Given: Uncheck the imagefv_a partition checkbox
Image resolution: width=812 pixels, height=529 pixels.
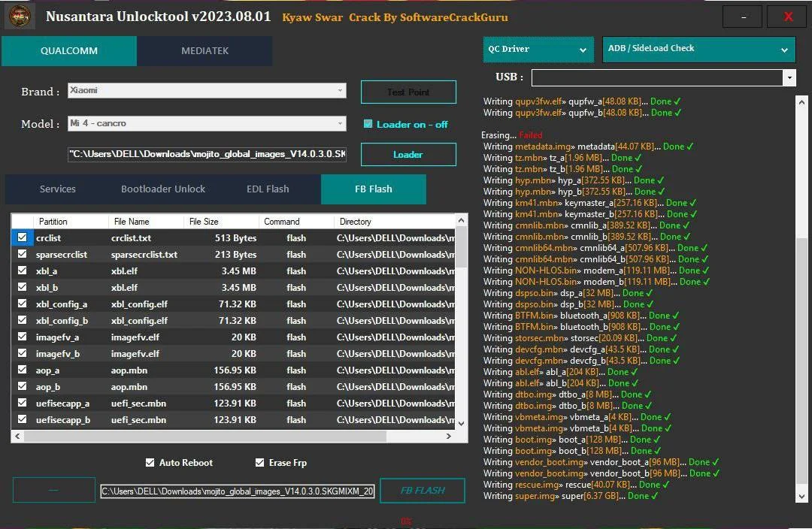Looking at the screenshot, I should coord(22,337).
